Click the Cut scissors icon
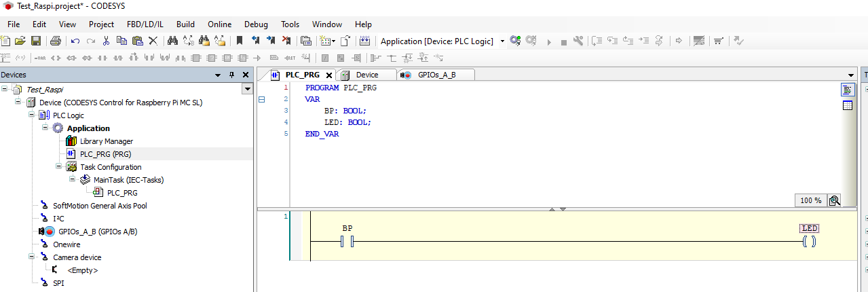The height and width of the screenshot is (292, 868). tap(106, 41)
